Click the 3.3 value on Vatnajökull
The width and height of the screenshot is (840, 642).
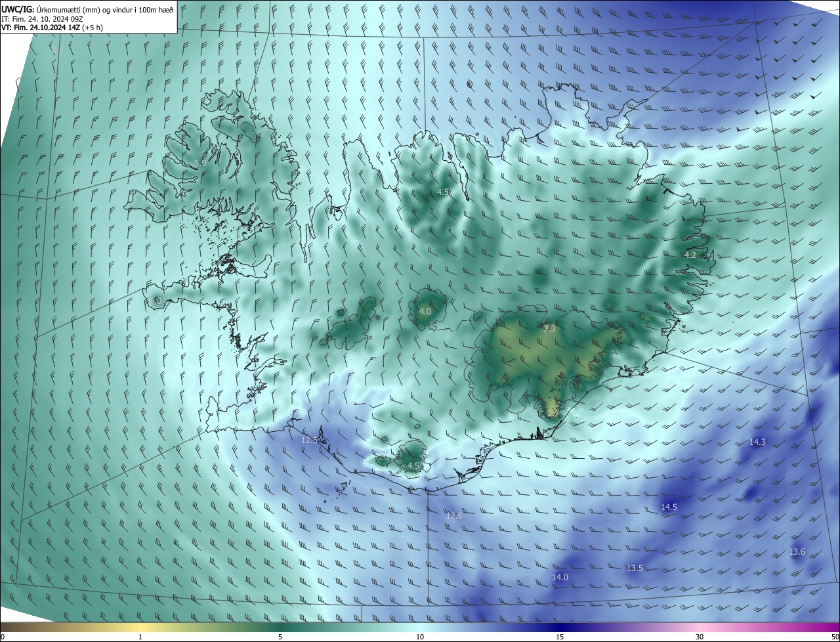click(x=549, y=328)
